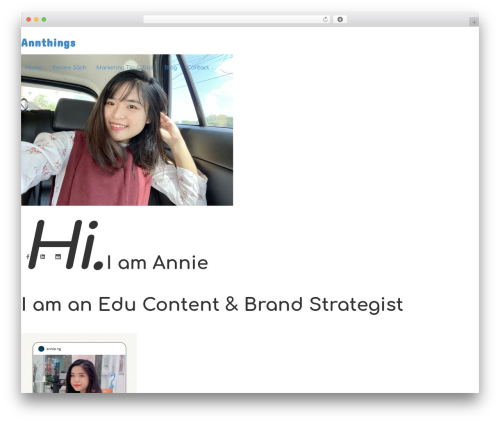The width and height of the screenshot is (500, 423).
Task: Click the photo of Annie in the car
Action: coord(127,130)
